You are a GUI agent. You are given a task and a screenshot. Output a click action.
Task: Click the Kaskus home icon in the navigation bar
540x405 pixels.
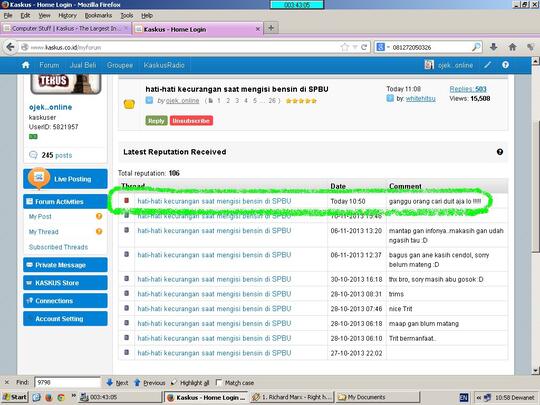26,65
